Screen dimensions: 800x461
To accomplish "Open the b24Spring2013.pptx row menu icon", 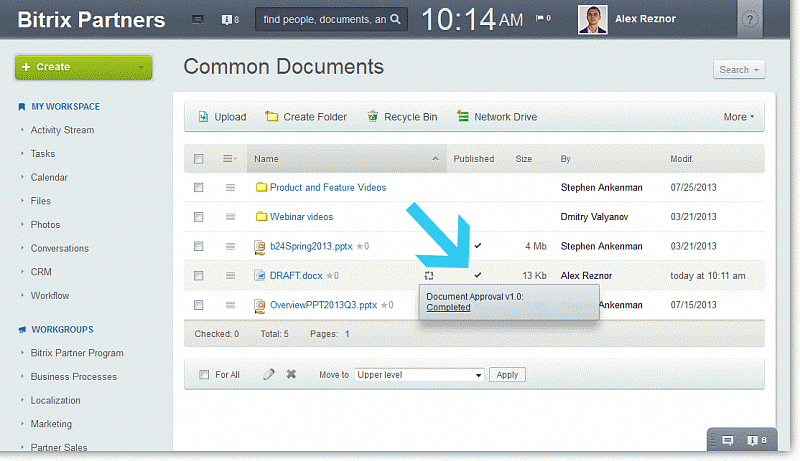I will pos(230,246).
